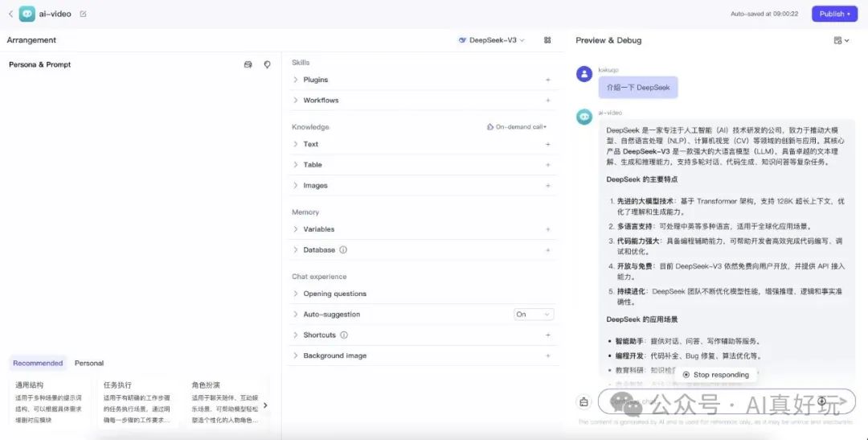Switch to the Personal prompts tab
The width and height of the screenshot is (868, 440).
(x=89, y=364)
